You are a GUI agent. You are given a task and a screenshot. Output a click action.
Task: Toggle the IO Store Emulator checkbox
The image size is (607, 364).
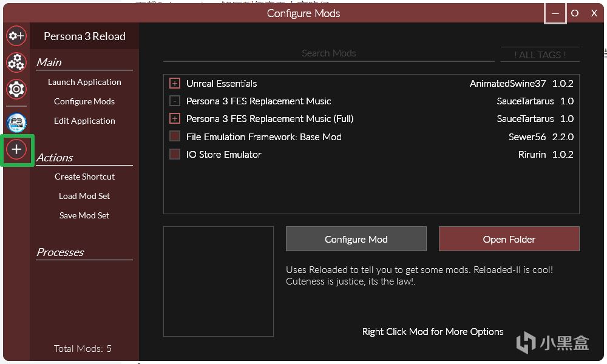[175, 154]
